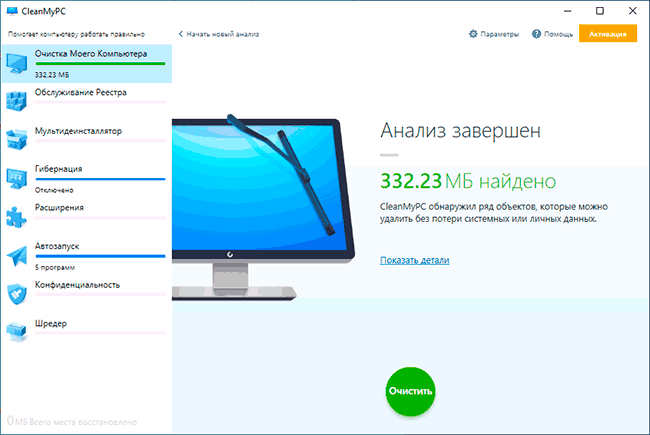Open the Обслуживание Реестра section
650x435 pixels.
[86, 102]
